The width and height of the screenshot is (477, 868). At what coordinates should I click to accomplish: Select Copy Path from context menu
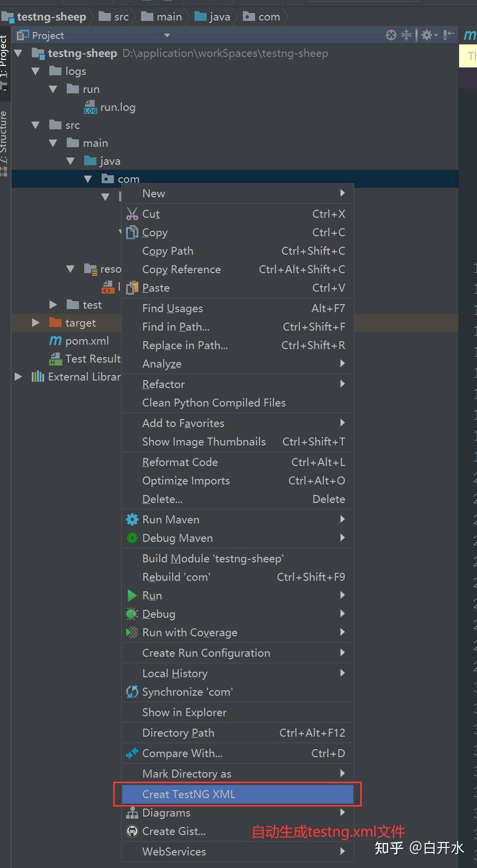point(238,251)
